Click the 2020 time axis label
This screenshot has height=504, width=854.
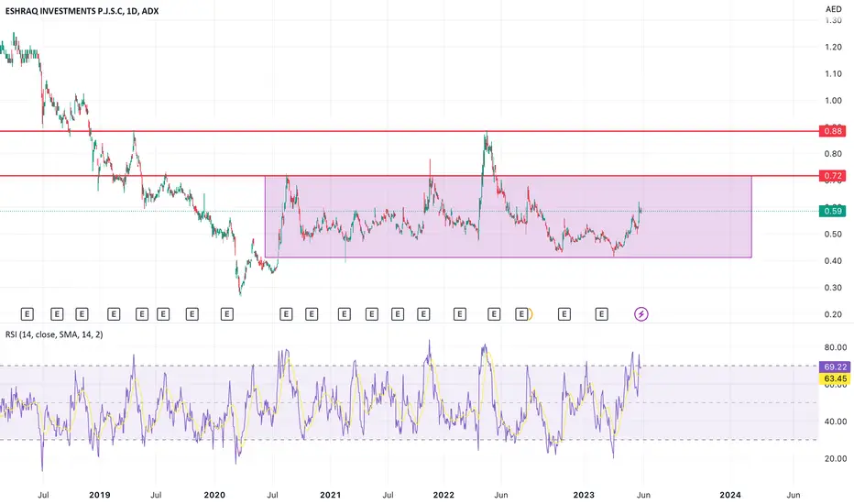[x=214, y=495]
